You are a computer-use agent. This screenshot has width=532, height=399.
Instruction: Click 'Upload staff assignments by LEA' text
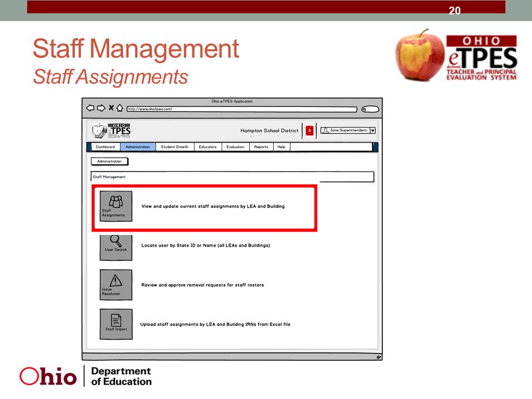[x=216, y=324]
